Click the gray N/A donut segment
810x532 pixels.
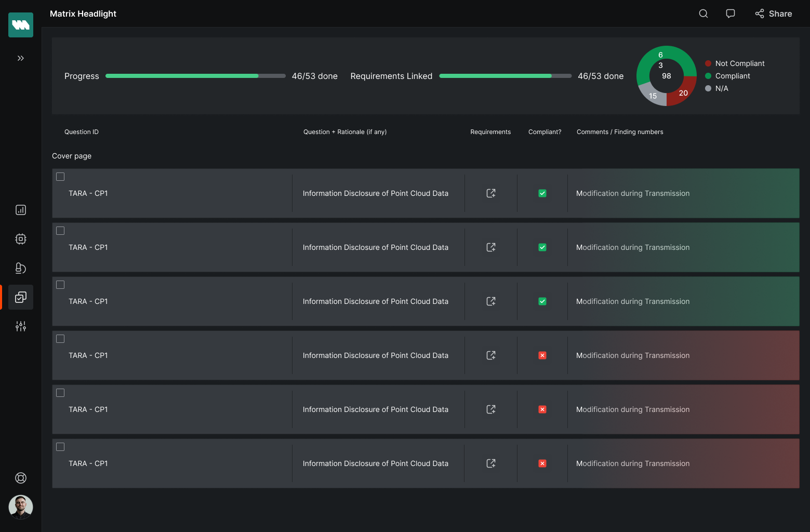[x=652, y=96]
